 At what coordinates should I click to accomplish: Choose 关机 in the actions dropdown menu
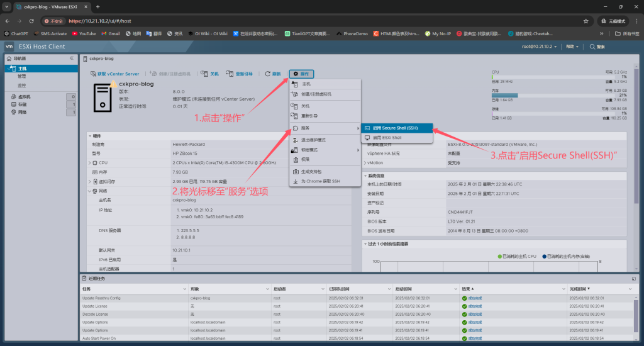325,106
